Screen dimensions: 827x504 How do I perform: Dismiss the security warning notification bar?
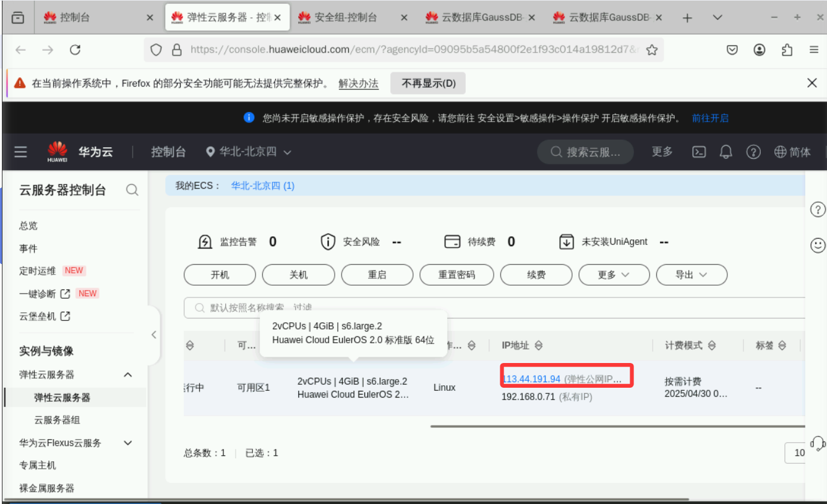[x=812, y=83]
